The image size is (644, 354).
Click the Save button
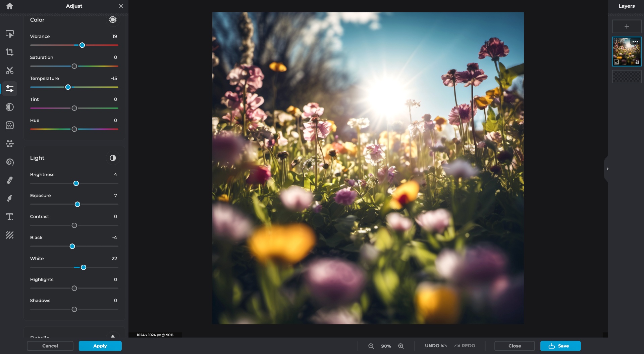click(x=560, y=346)
